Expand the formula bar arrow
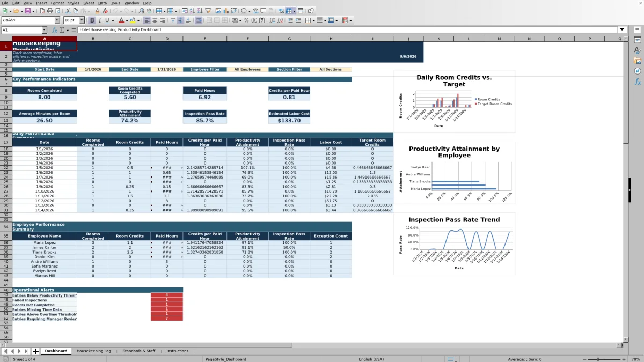This screenshot has width=644, height=362. (622, 30)
